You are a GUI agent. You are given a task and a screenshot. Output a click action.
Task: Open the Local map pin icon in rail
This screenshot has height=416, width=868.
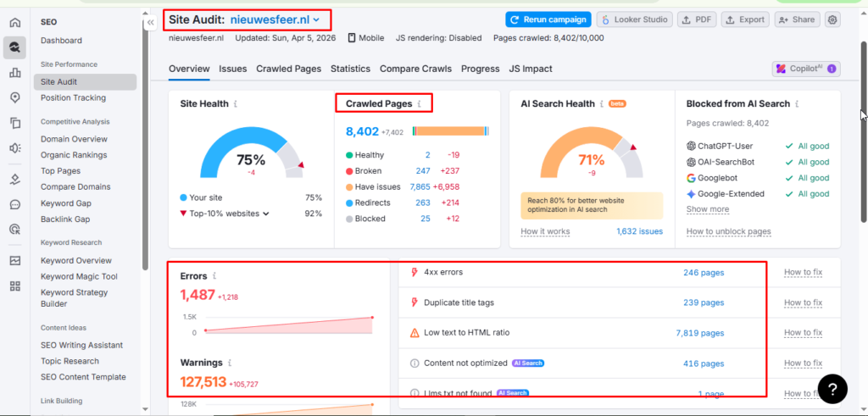15,97
